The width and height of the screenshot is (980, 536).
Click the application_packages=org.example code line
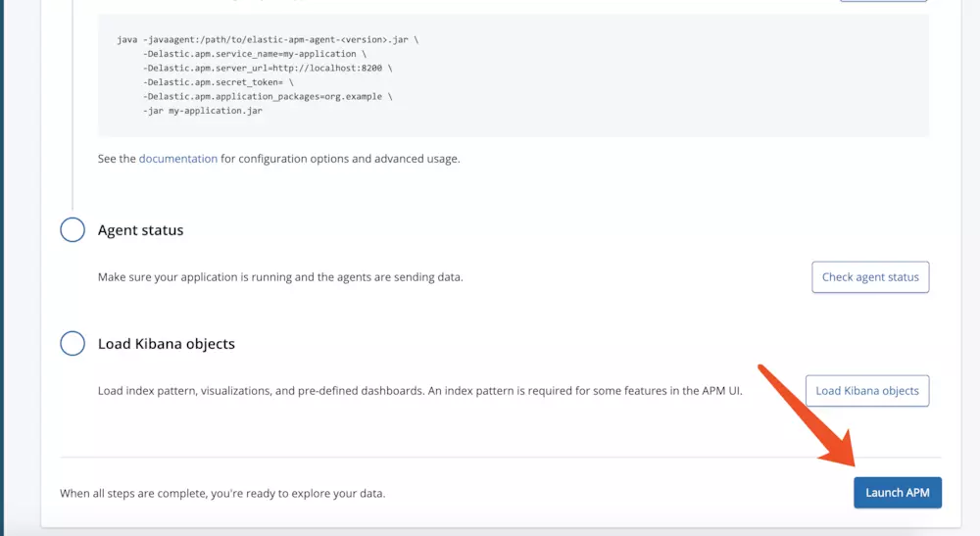(x=268, y=96)
